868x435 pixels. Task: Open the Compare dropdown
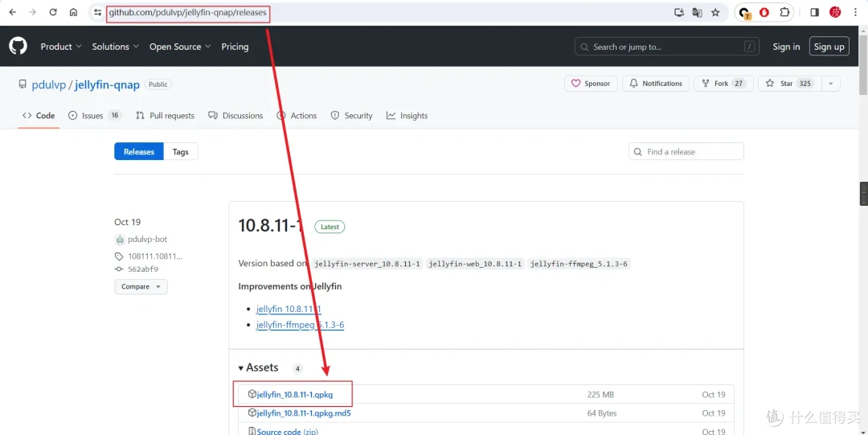pyautogui.click(x=141, y=286)
